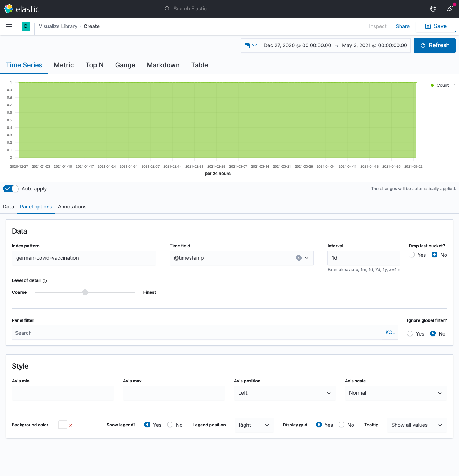This screenshot has width=459, height=476.
Task: Open the newsfeed celebration icon
Action: pyautogui.click(x=450, y=9)
